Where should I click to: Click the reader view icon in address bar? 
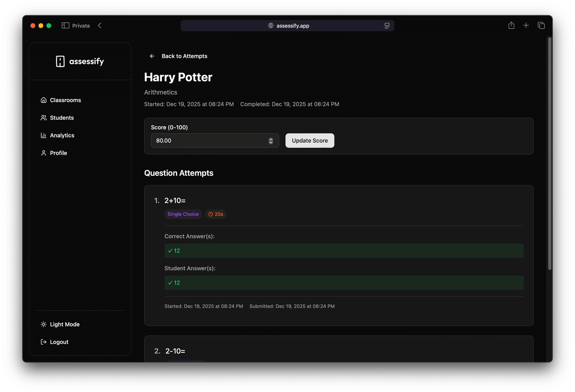coord(387,26)
